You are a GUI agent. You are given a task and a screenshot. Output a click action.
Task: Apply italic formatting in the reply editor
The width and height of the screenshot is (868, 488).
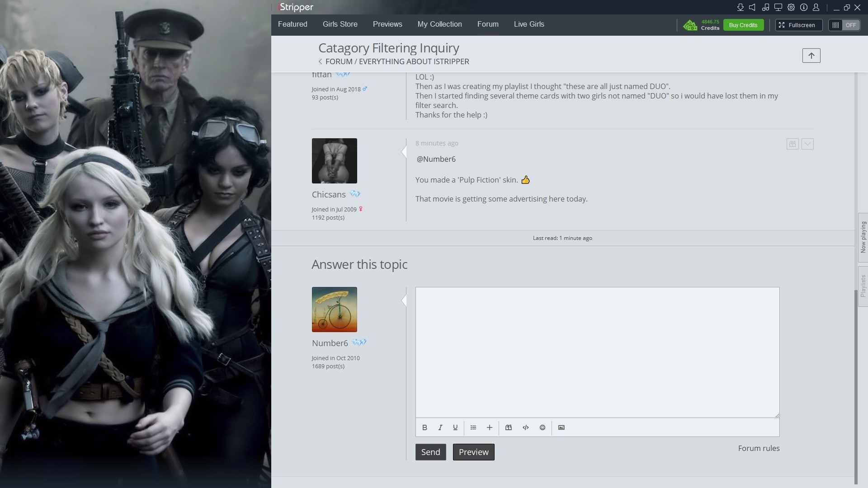pyautogui.click(x=440, y=427)
